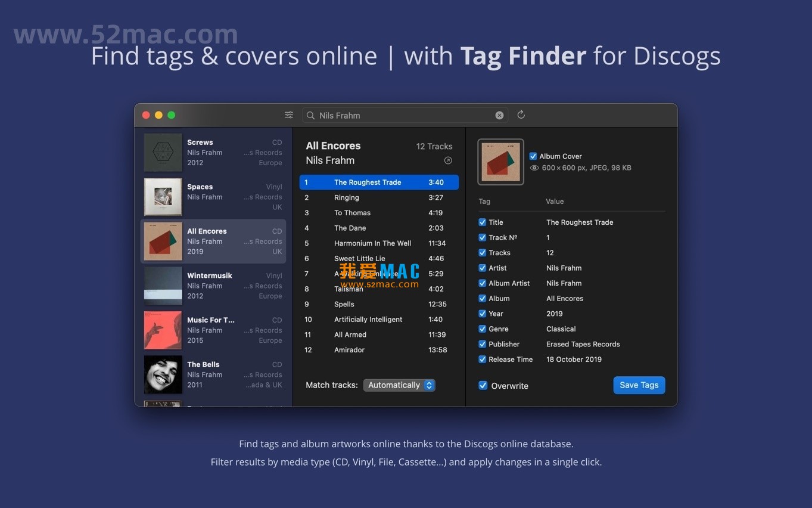Image resolution: width=812 pixels, height=508 pixels.
Task: Choose the Wintermusik Vinyl release
Action: pyautogui.click(x=213, y=286)
